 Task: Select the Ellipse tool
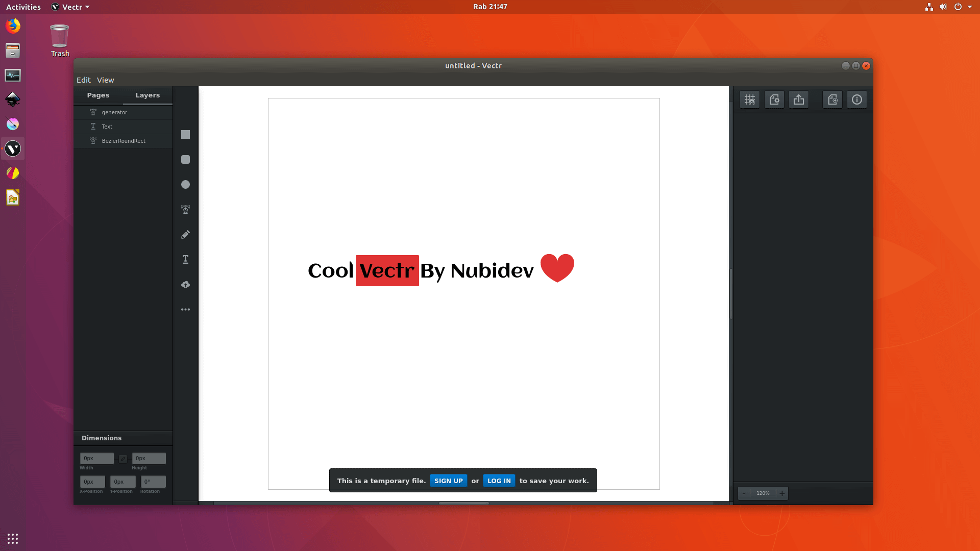185,185
